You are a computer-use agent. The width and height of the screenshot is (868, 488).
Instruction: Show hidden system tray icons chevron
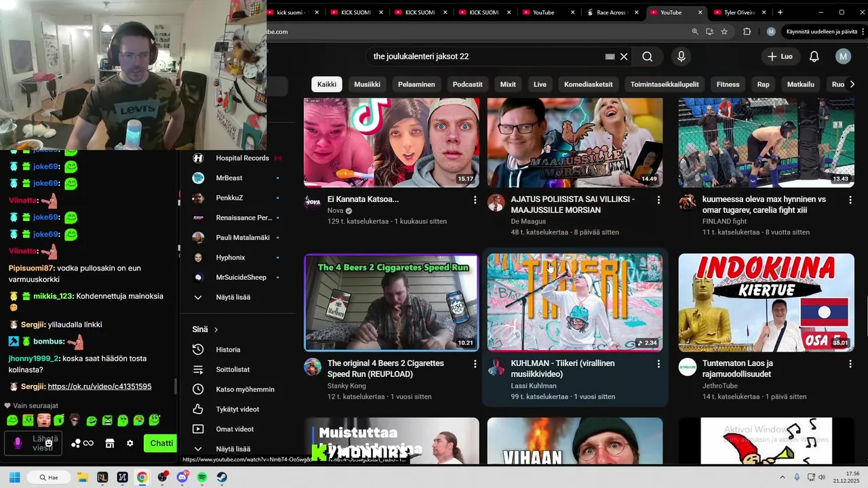[x=782, y=477]
